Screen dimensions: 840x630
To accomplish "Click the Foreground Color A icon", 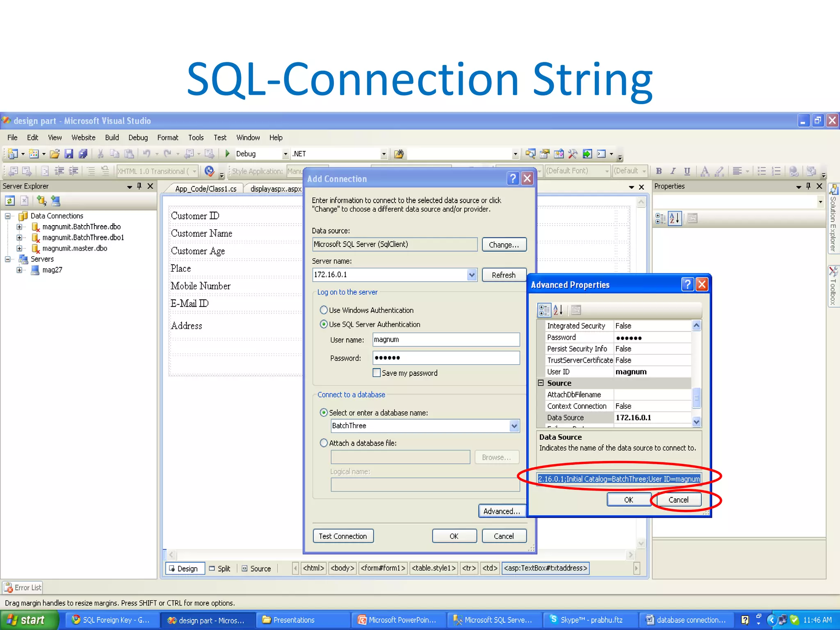I will [705, 171].
